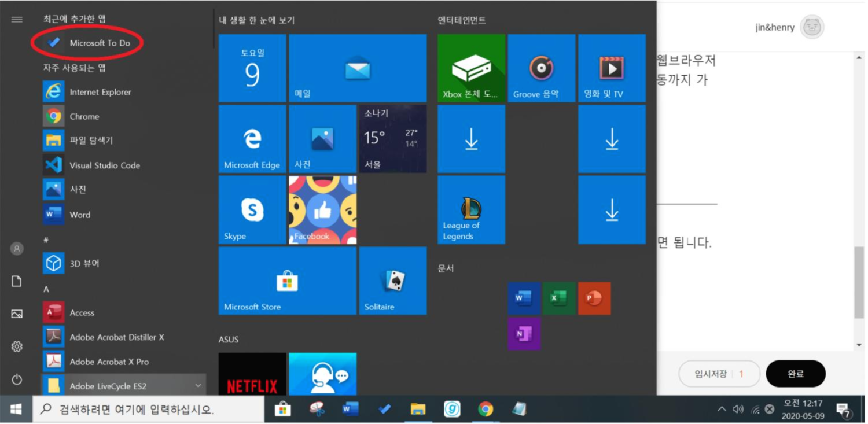868x424 pixels.
Task: Click the 임시저장 button in the editor
Action: 718,374
